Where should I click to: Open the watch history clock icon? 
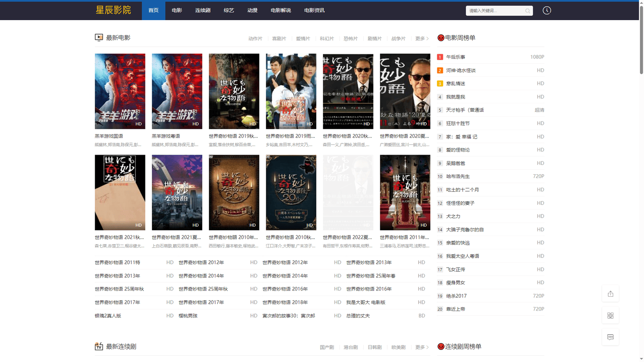547,10
